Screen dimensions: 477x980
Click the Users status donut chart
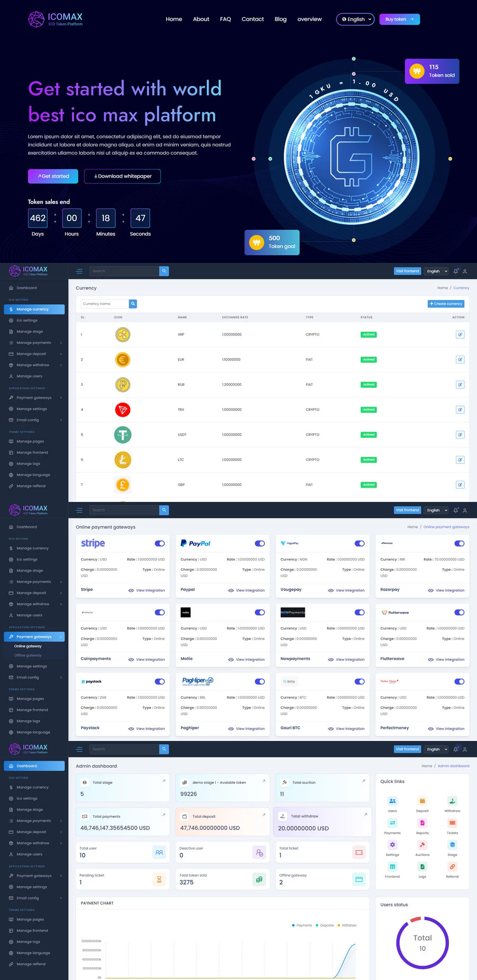click(422, 943)
